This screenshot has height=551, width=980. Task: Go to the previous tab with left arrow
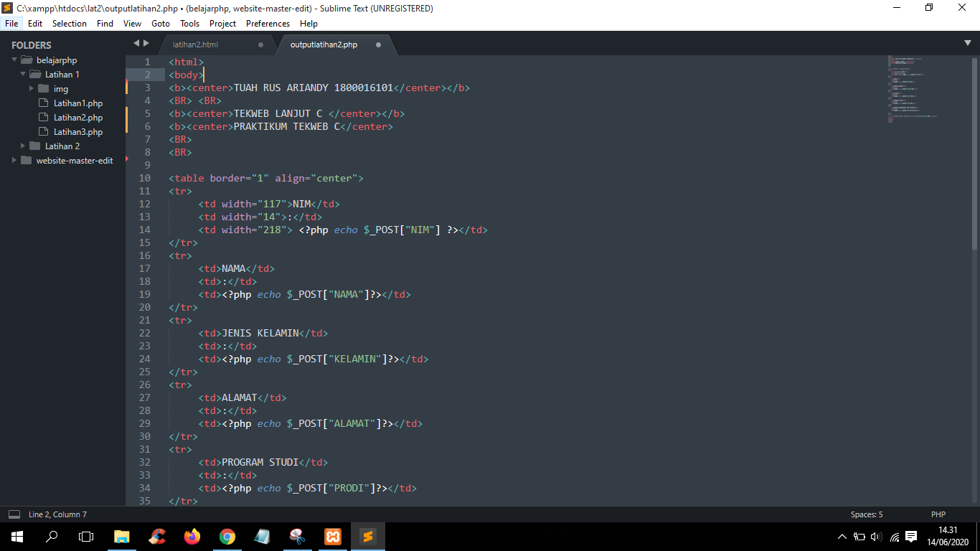click(x=136, y=43)
